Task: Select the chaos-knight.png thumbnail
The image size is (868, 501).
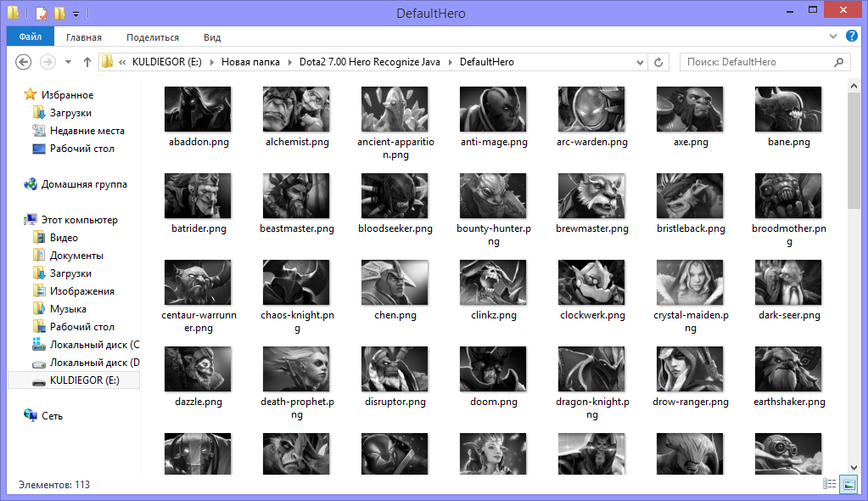Action: tap(296, 283)
